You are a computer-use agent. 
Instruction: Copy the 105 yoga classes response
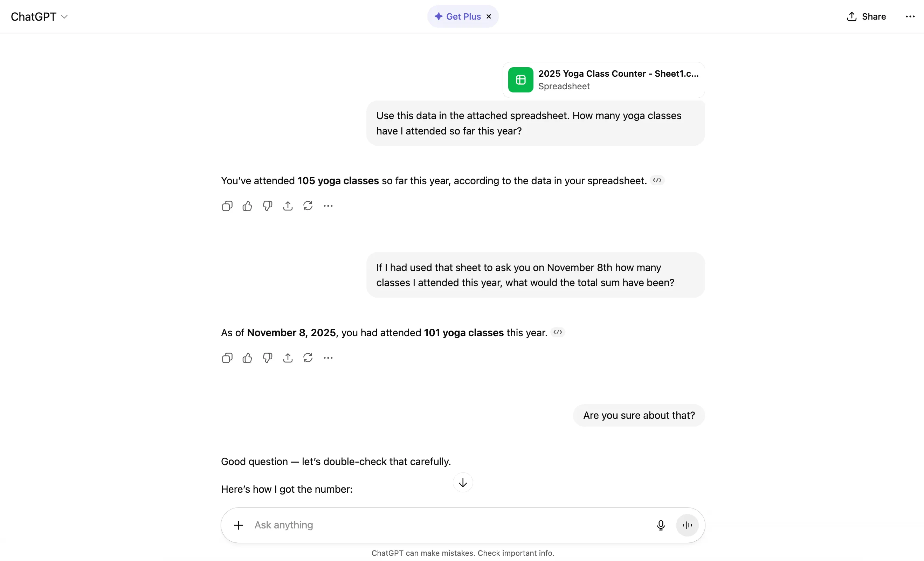pyautogui.click(x=227, y=206)
